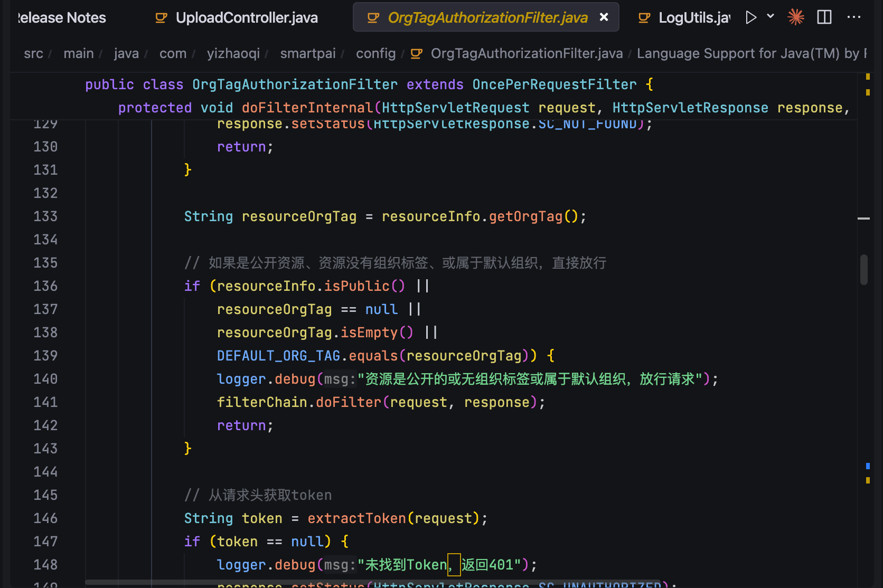Viewport: 883px width, 588px height.
Task: Click the msg: inlay hint on line 148
Action: (x=340, y=565)
